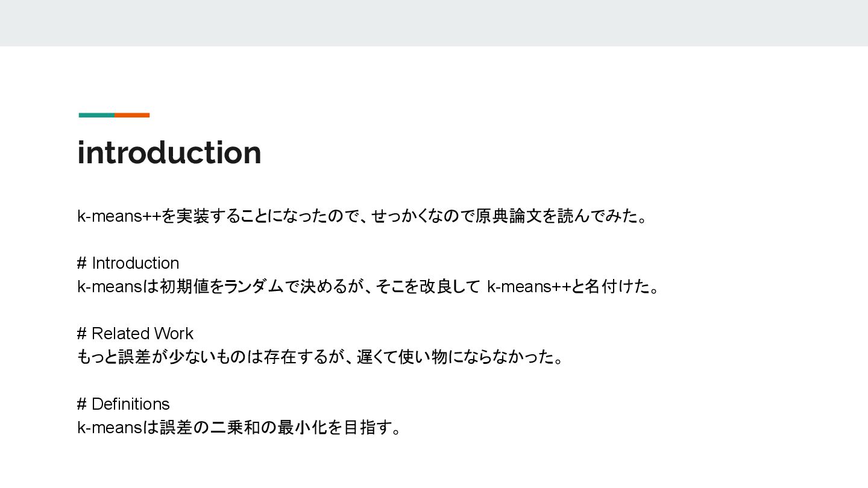
Task: Click "そこを改良して" in the Introduction line
Action: pyautogui.click(x=427, y=287)
